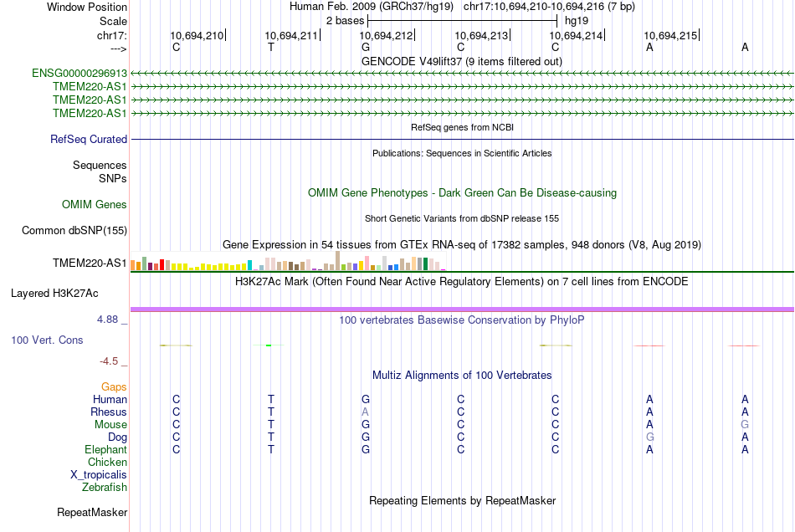Screen dimensions: 795x532
Task: Click the green PhyloP conservation bar under T
Action: point(269,345)
